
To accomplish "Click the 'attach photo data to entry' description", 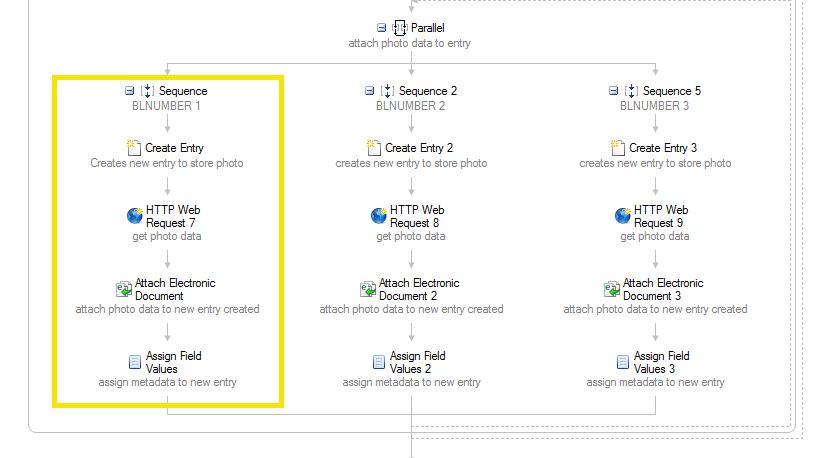I will point(410,43).
